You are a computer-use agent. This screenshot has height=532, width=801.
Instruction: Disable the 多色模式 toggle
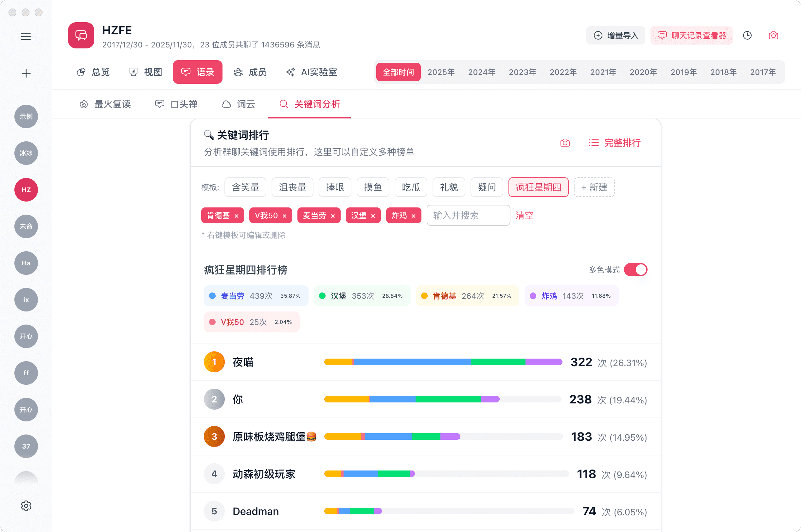[x=636, y=269]
